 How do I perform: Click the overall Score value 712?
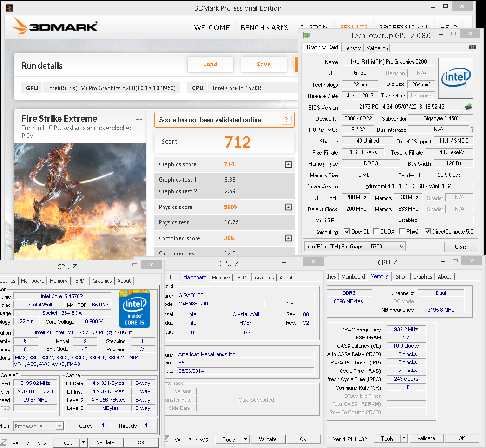pyautogui.click(x=237, y=142)
